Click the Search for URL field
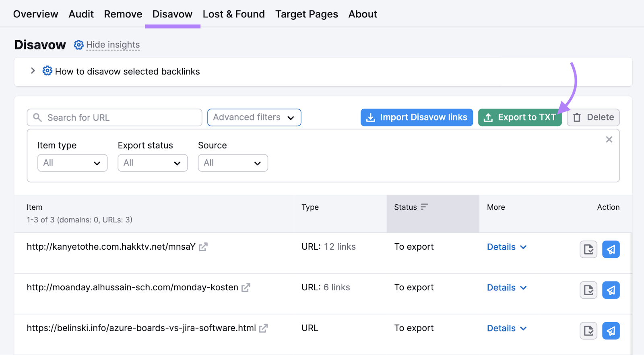 click(x=114, y=117)
